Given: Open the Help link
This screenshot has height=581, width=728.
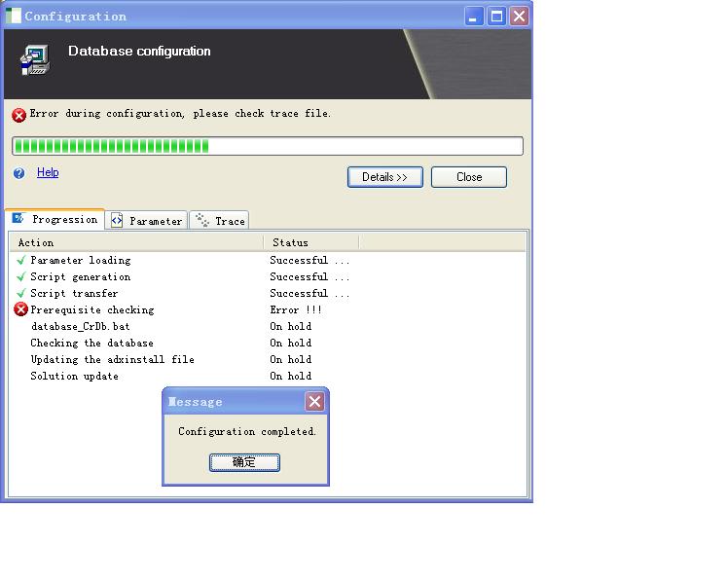Looking at the screenshot, I should pos(48,172).
